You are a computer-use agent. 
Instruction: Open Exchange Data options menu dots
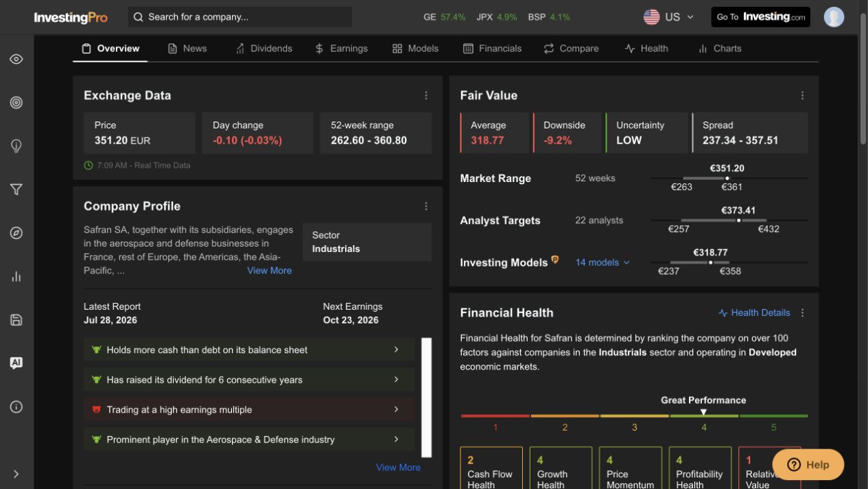click(426, 95)
